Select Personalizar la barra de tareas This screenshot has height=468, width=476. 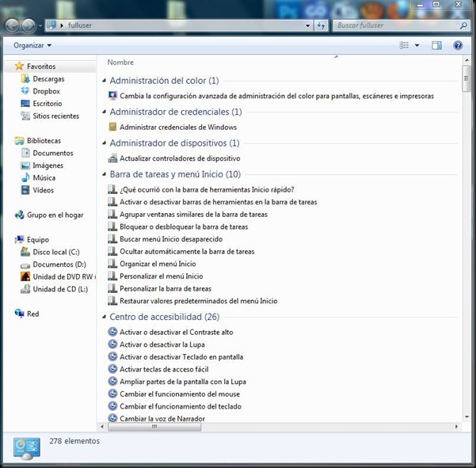[x=166, y=288]
